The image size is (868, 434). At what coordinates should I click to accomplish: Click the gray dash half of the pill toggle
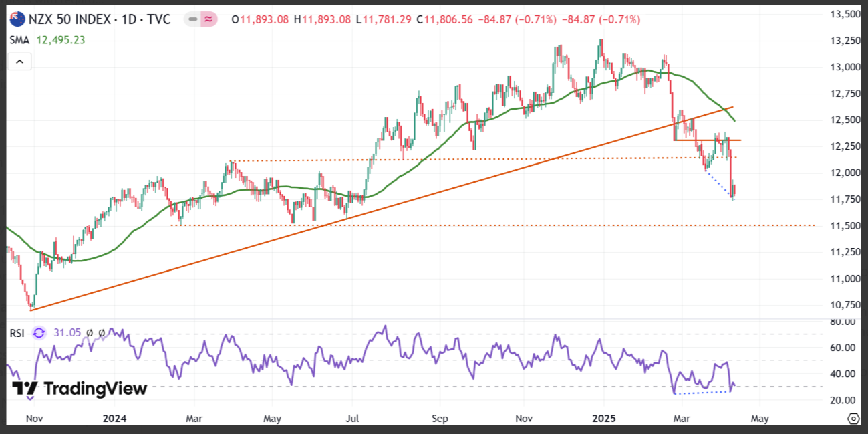click(191, 19)
